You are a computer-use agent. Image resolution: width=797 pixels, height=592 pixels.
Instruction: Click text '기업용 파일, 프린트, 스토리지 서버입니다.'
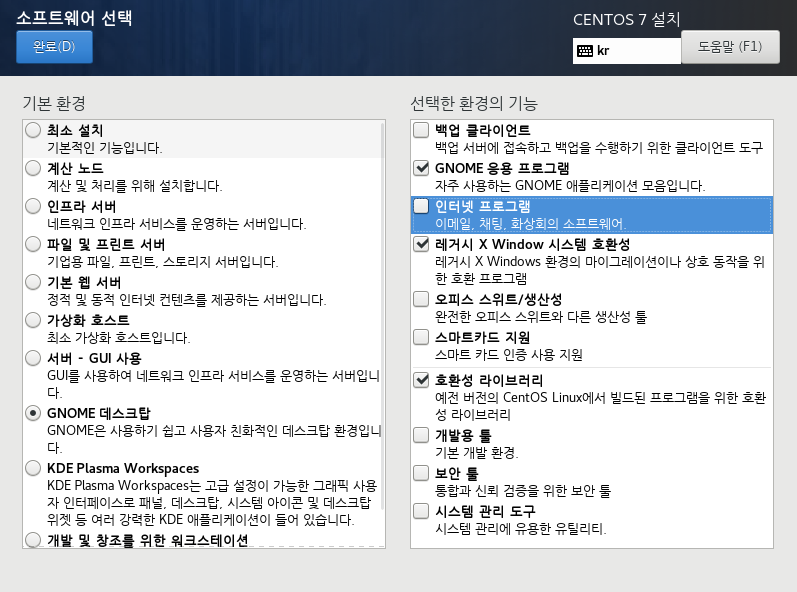pos(163,262)
